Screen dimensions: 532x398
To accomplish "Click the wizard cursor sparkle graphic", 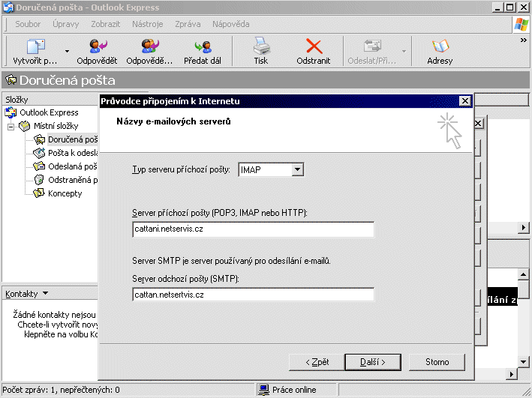I will (450, 130).
